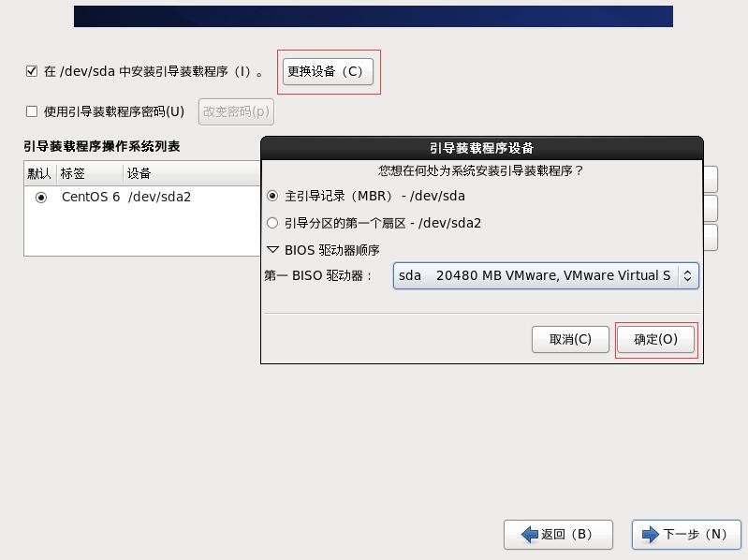
Task: Click the 设备 column header
Action: (x=139, y=173)
